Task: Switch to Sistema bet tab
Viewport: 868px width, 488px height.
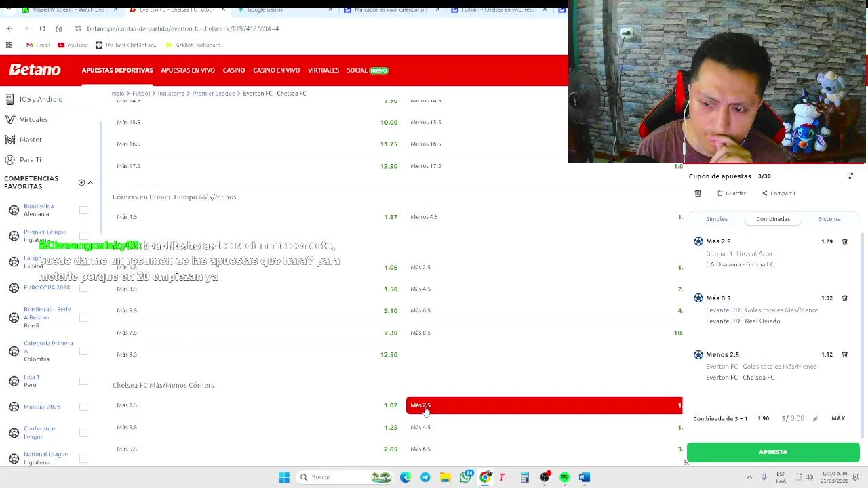Action: click(x=829, y=219)
